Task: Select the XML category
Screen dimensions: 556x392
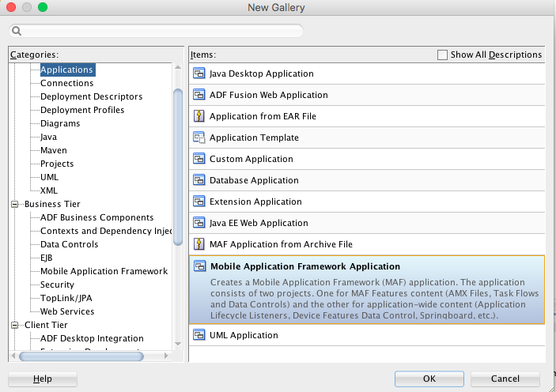Action: (x=49, y=190)
